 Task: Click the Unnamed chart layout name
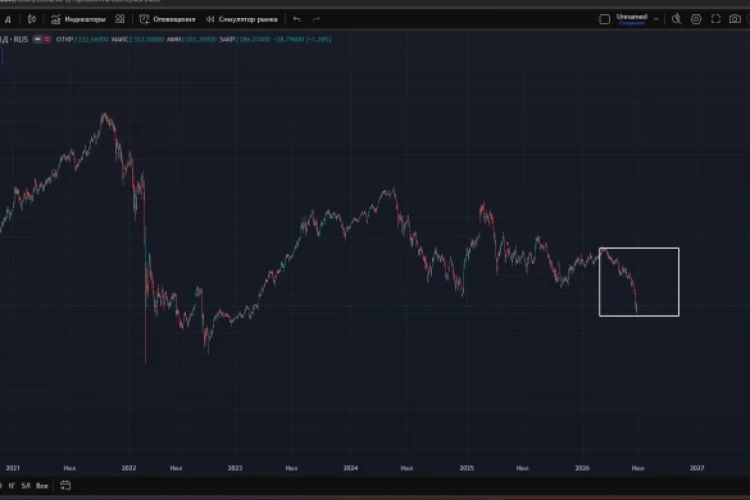click(x=631, y=17)
